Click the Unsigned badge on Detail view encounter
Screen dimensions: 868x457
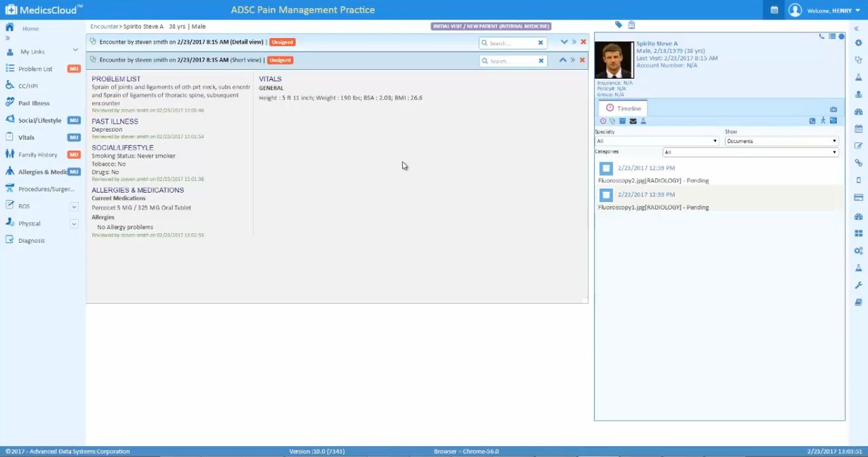[x=282, y=42]
